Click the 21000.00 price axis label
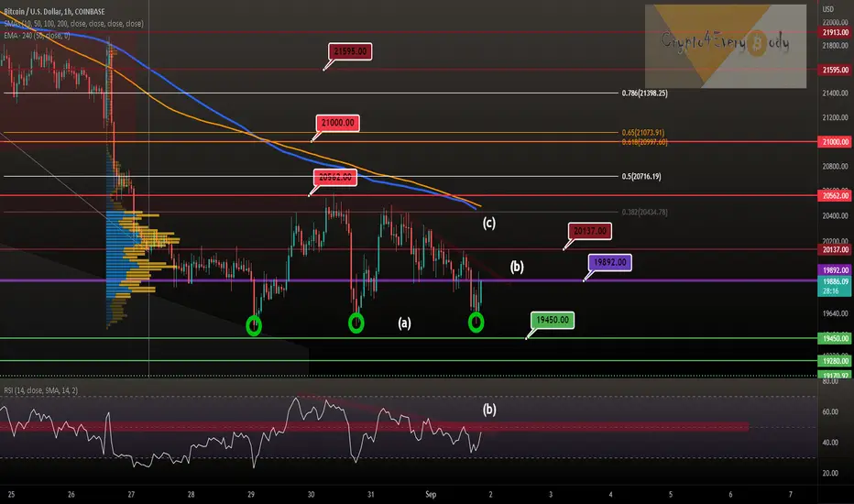Image resolution: width=854 pixels, height=504 pixels. click(835, 142)
